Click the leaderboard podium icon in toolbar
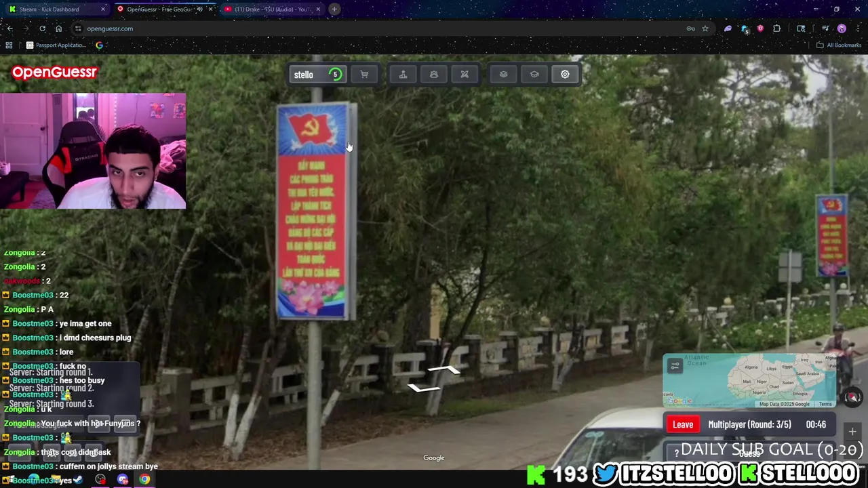868x488 pixels. [403, 75]
